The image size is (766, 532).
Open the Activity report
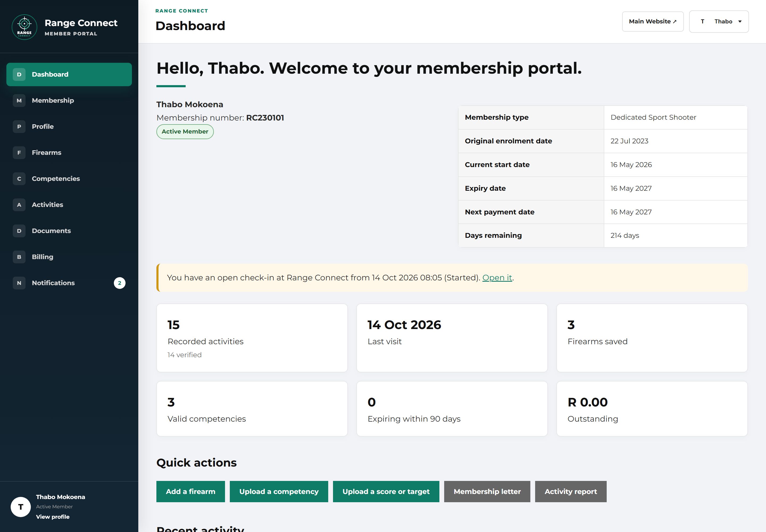(x=571, y=491)
